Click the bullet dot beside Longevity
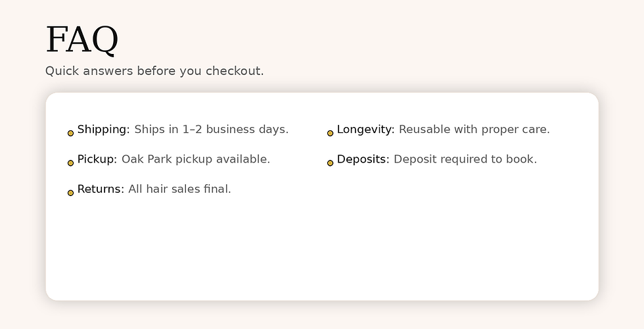644x329 pixels. coord(330,133)
